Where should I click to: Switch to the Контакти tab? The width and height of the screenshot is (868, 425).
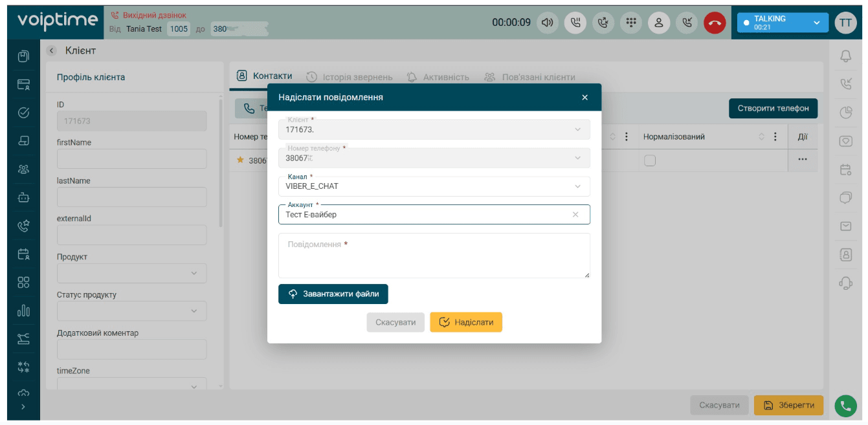tap(264, 76)
